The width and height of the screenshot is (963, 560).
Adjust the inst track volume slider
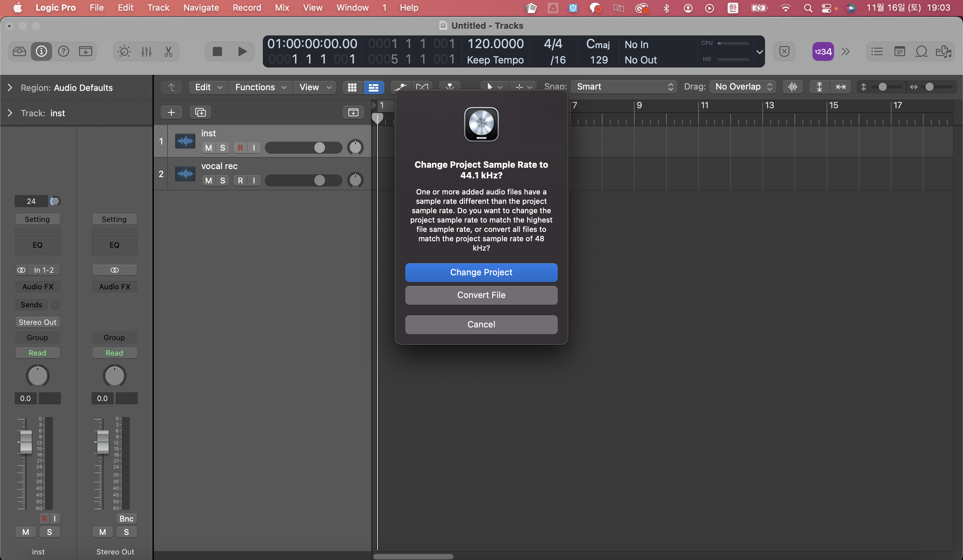[319, 147]
